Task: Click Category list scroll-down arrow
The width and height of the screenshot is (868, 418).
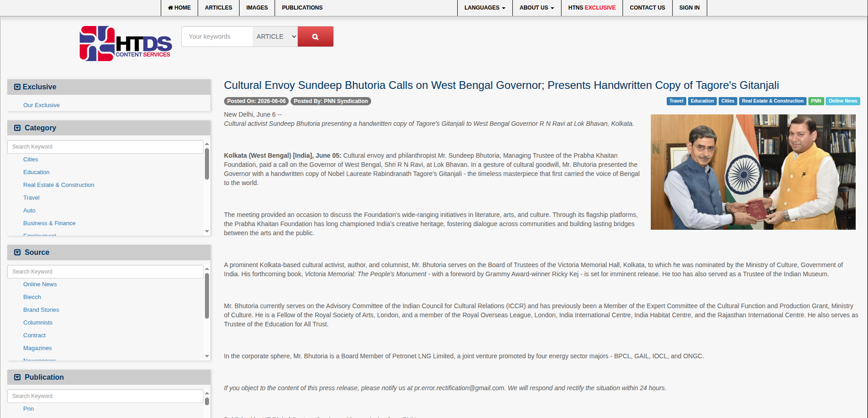Action: pyautogui.click(x=207, y=232)
